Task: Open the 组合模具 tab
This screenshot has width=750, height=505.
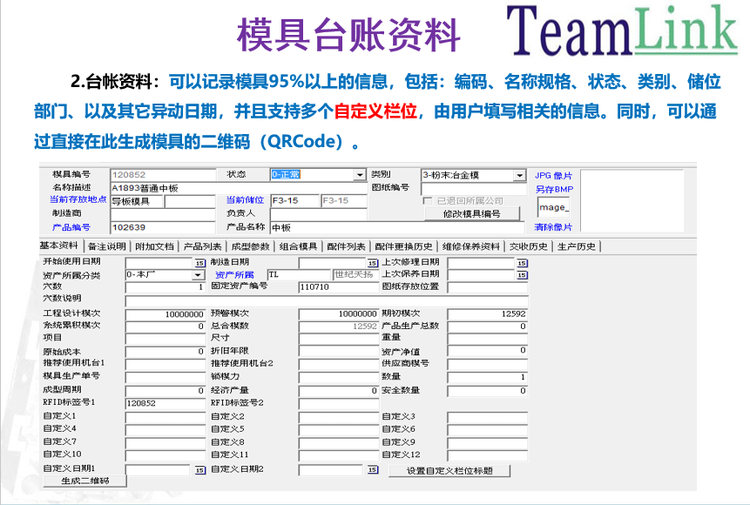Action: click(298, 246)
